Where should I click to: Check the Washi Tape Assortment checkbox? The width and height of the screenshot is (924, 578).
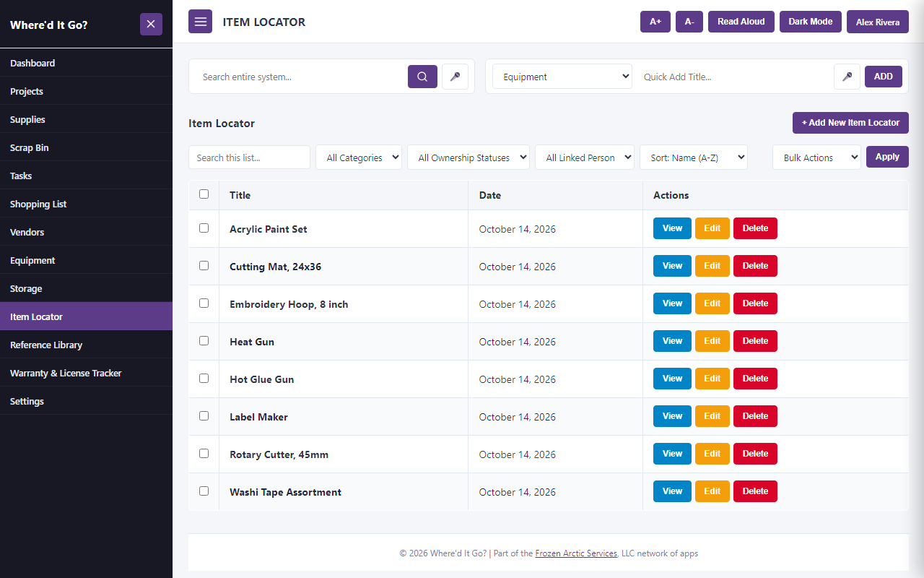point(204,491)
